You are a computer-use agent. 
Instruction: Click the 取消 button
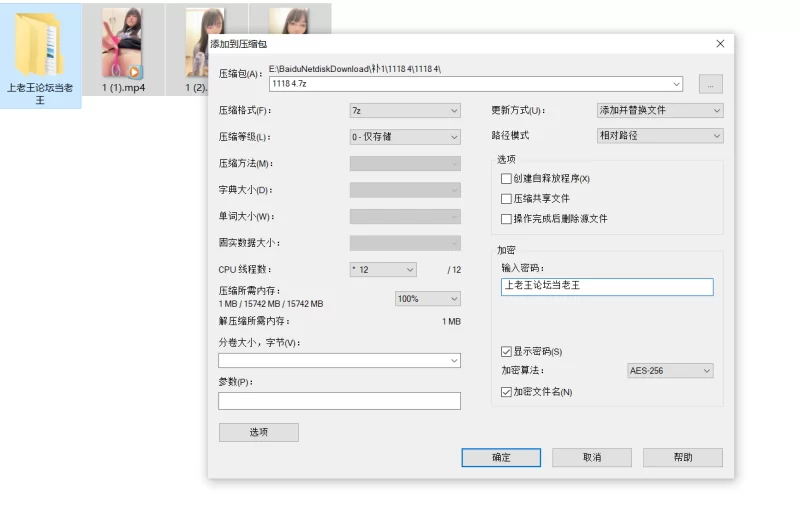coord(591,457)
